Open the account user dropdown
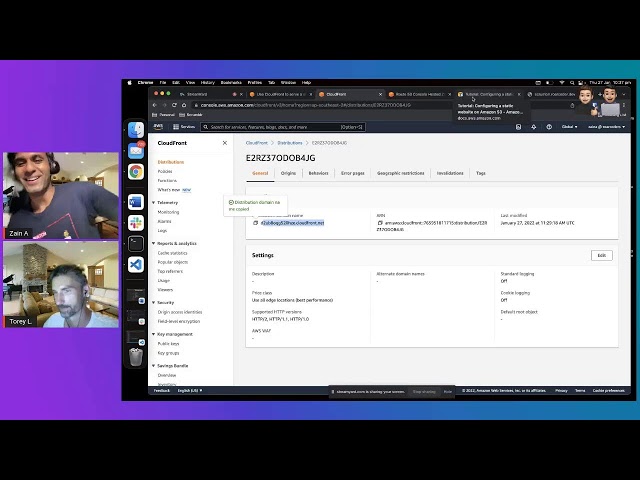 [x=607, y=127]
